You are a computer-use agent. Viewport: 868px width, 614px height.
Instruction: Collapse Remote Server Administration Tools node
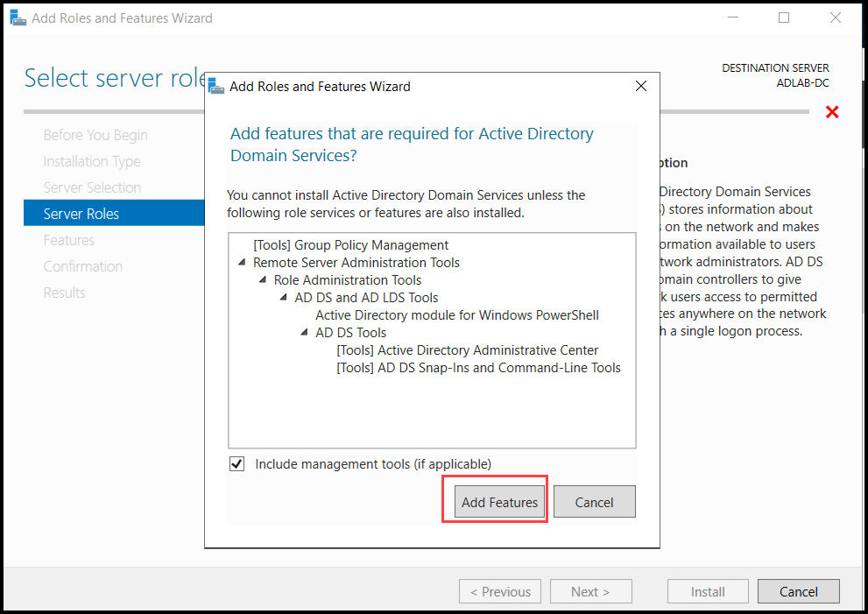point(242,263)
